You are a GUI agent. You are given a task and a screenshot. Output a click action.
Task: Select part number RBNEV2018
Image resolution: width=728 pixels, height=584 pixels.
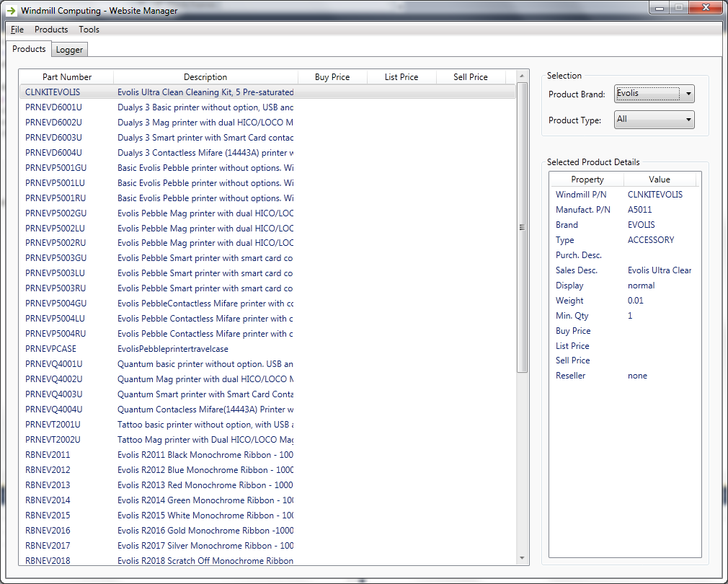coord(48,561)
